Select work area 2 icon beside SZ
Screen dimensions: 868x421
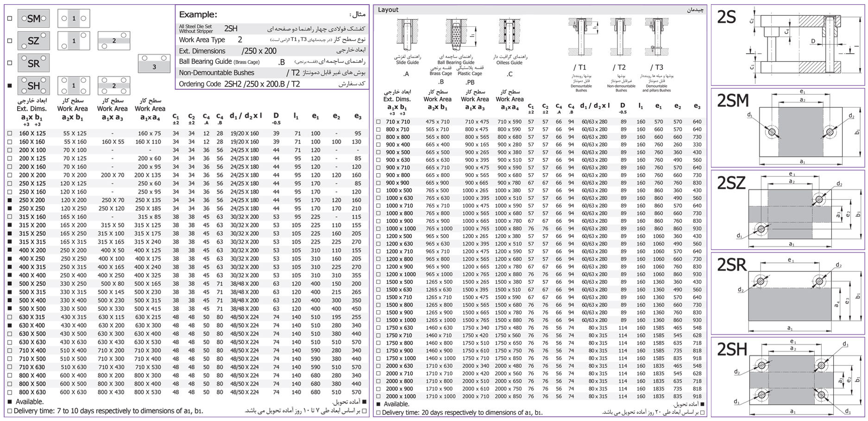(x=114, y=41)
